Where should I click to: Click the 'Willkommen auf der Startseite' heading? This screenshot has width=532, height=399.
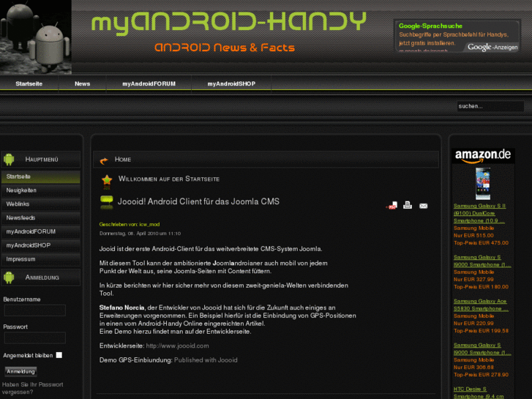[169, 179]
